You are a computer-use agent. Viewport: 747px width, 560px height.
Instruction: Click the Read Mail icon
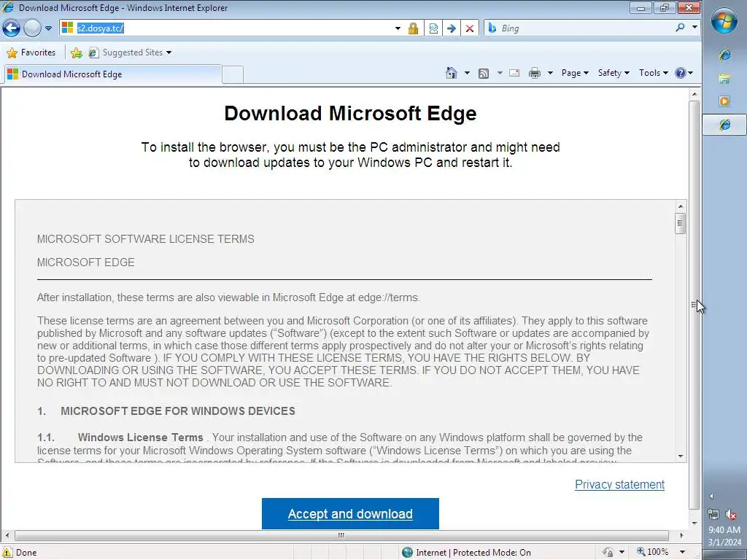(x=514, y=73)
